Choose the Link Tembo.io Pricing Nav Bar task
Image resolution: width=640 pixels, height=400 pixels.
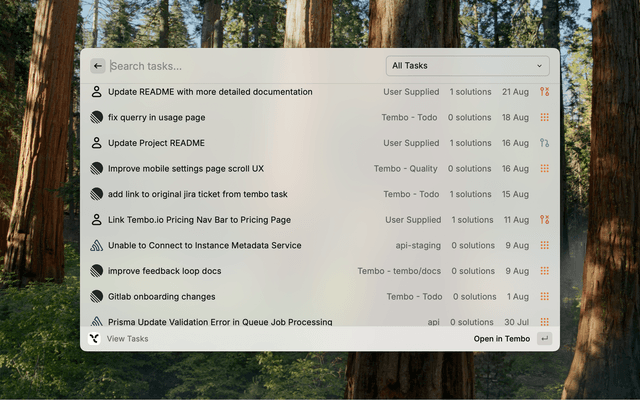point(199,220)
